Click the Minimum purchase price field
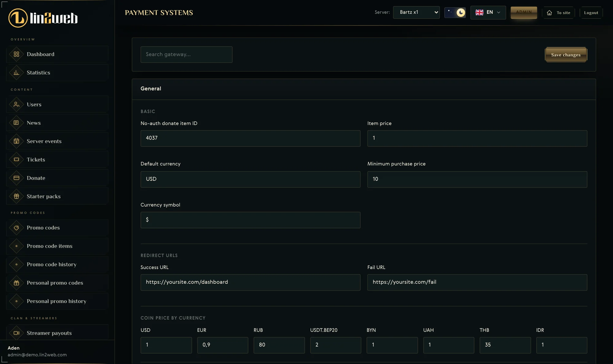 click(477, 179)
